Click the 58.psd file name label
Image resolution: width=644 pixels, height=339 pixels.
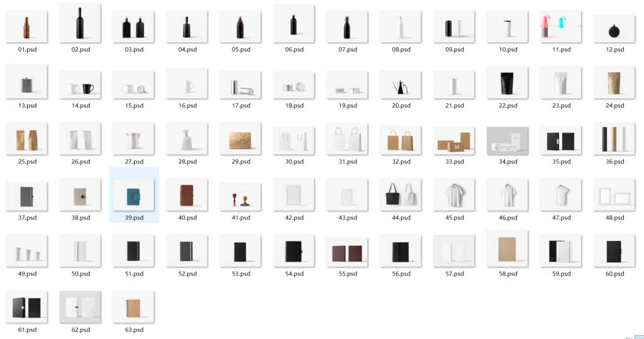coord(508,274)
